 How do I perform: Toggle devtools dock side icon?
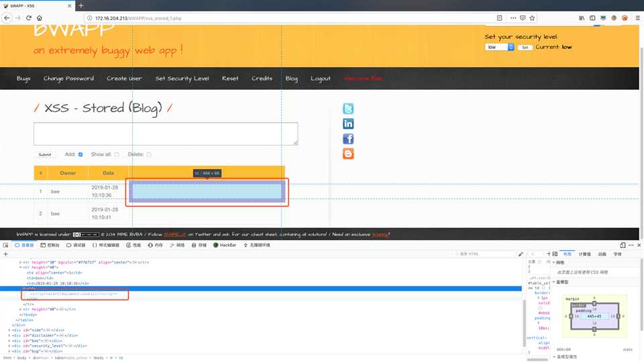tap(623, 245)
